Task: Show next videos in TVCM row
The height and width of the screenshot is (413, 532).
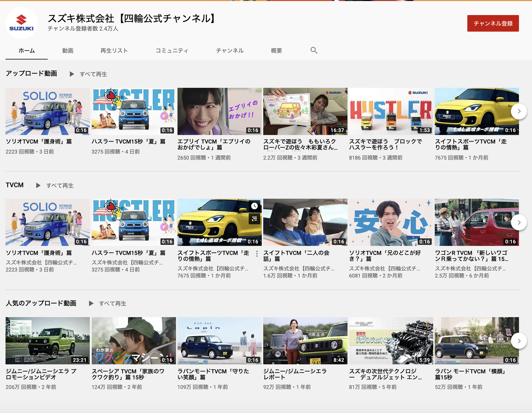Action: (x=519, y=222)
